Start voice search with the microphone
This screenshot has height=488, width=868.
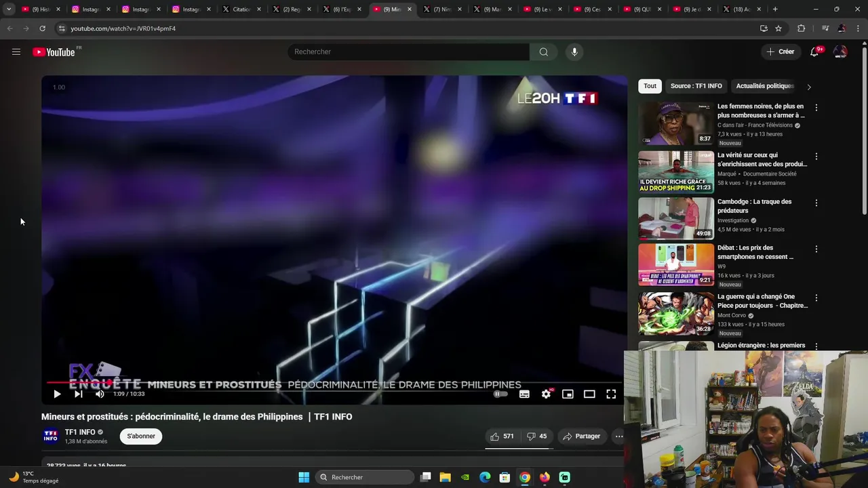pos(574,52)
